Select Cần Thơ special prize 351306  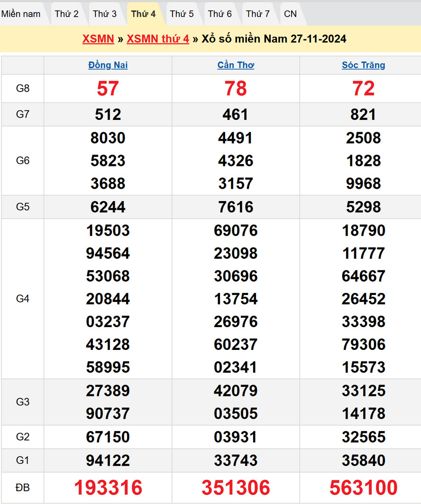pos(236,487)
